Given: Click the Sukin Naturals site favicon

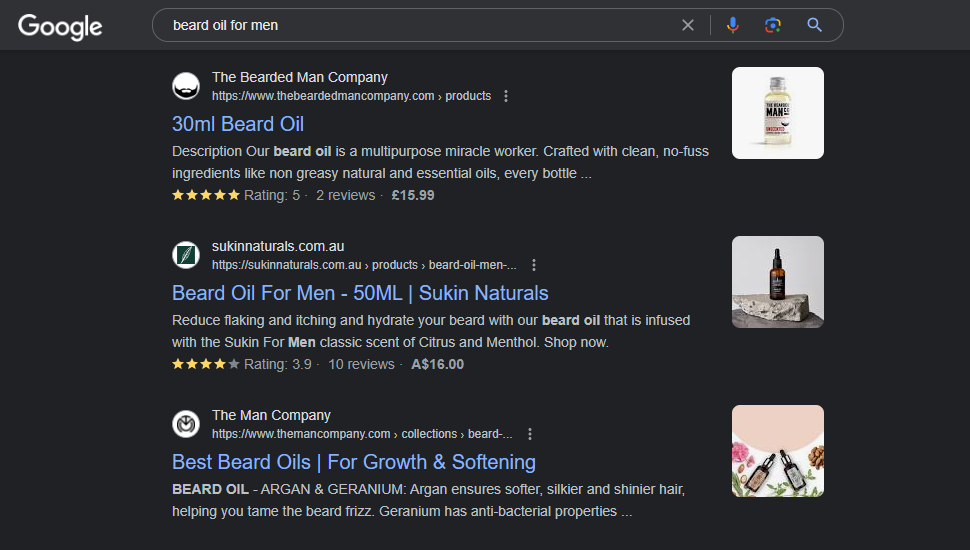Looking at the screenshot, I should [186, 255].
